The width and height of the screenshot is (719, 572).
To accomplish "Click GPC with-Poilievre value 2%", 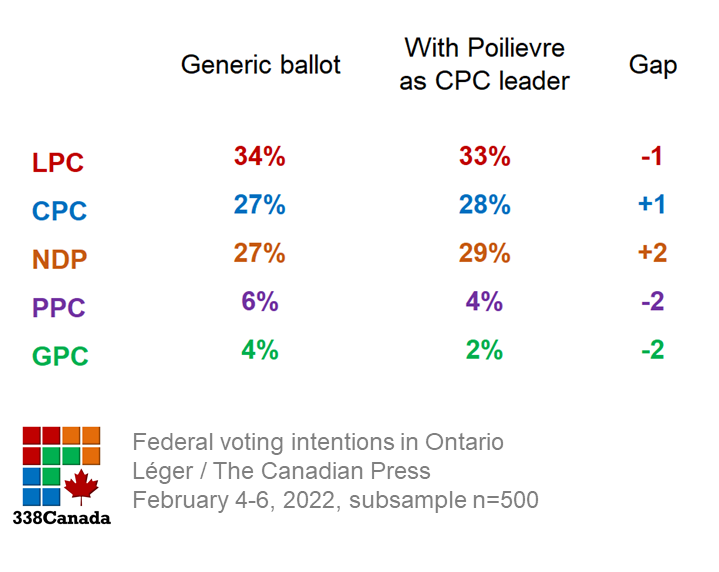I will point(485,350).
